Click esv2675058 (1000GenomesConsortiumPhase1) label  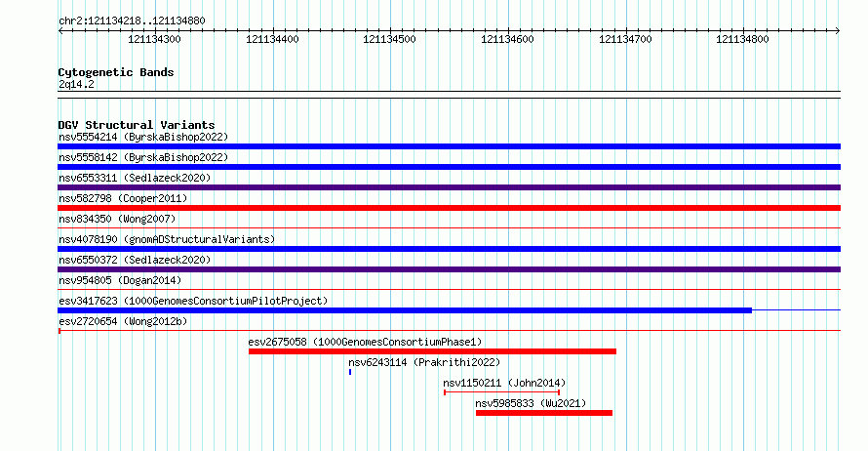pos(366,342)
